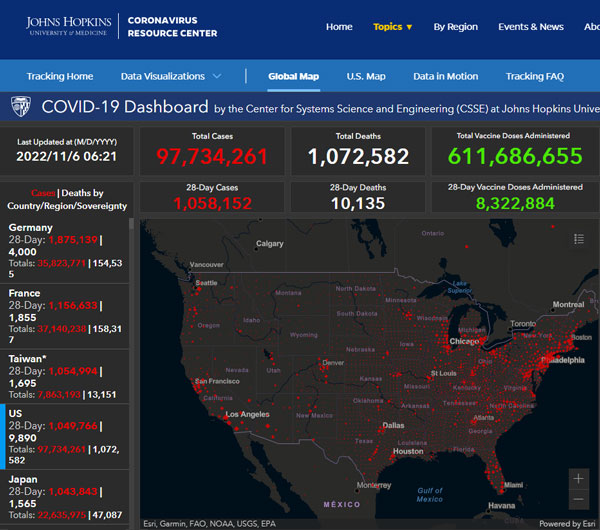Zoom out on the map
Screen dimensions: 600x530
[578, 499]
